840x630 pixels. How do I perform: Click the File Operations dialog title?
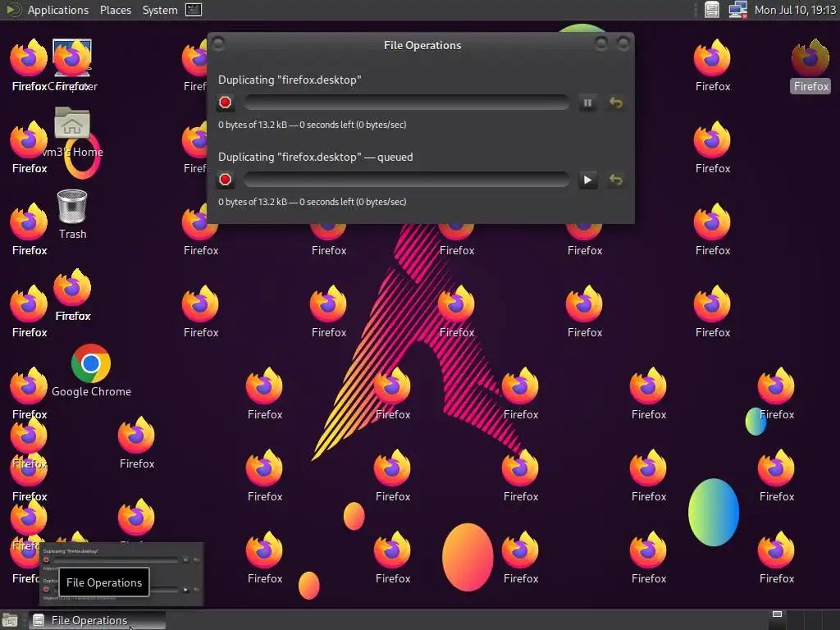coord(422,46)
